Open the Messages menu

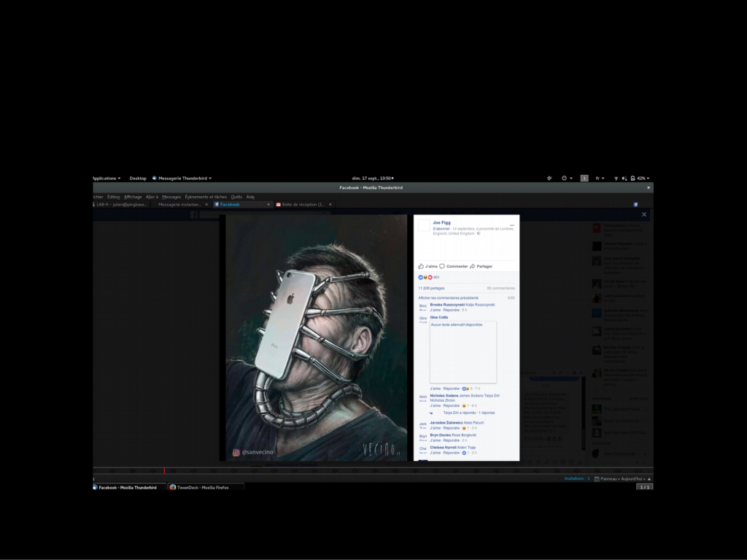pos(171,197)
